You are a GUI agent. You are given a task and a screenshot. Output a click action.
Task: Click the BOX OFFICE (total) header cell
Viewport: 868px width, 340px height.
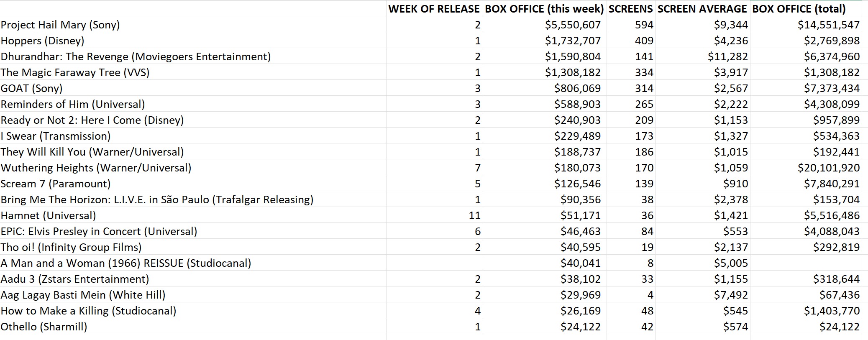(799, 9)
